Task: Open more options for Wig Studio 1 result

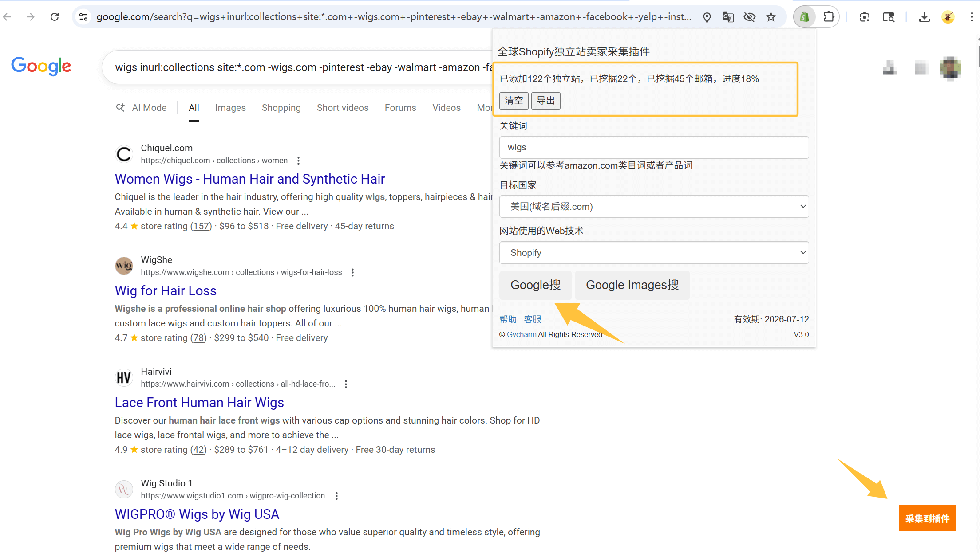Action: (x=337, y=496)
